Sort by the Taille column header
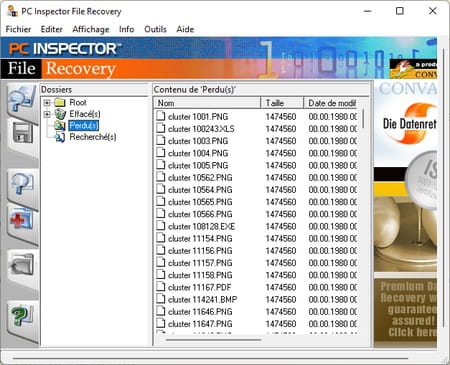The image size is (450, 365). pos(282,103)
